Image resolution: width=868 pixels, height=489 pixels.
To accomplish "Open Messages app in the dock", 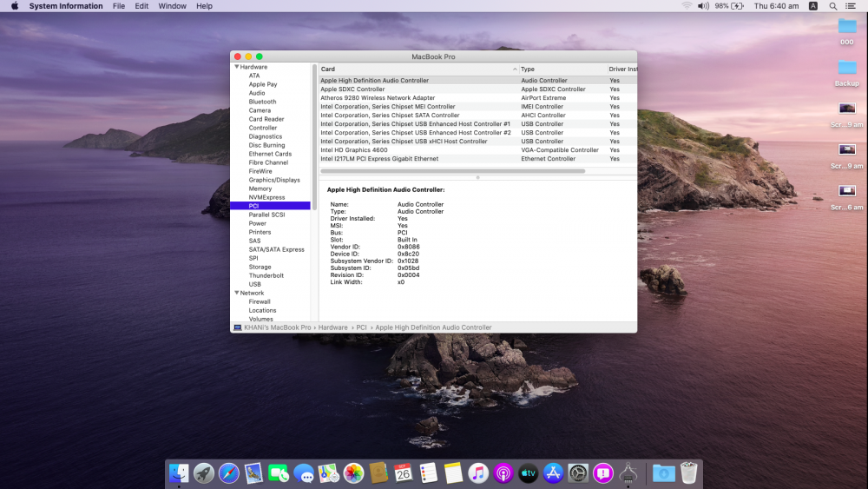I will pyautogui.click(x=303, y=473).
